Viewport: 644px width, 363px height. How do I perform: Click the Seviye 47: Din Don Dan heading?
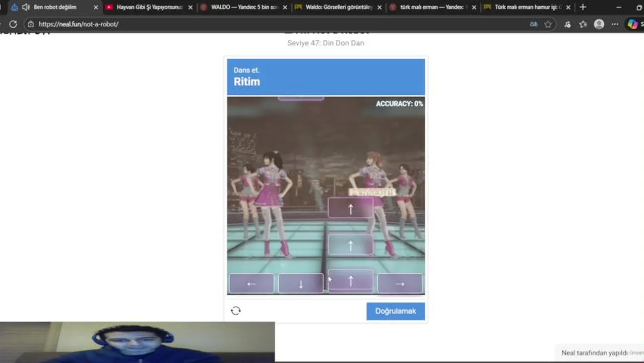[326, 43]
